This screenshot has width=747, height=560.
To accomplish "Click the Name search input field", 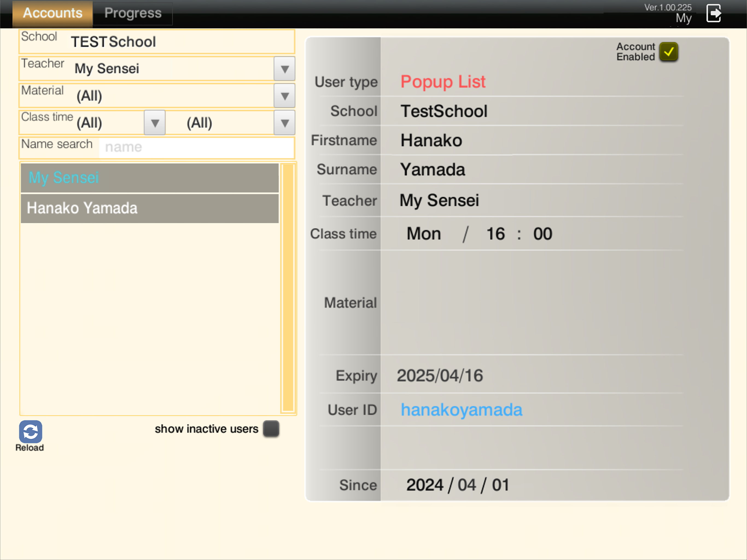I will (197, 147).
